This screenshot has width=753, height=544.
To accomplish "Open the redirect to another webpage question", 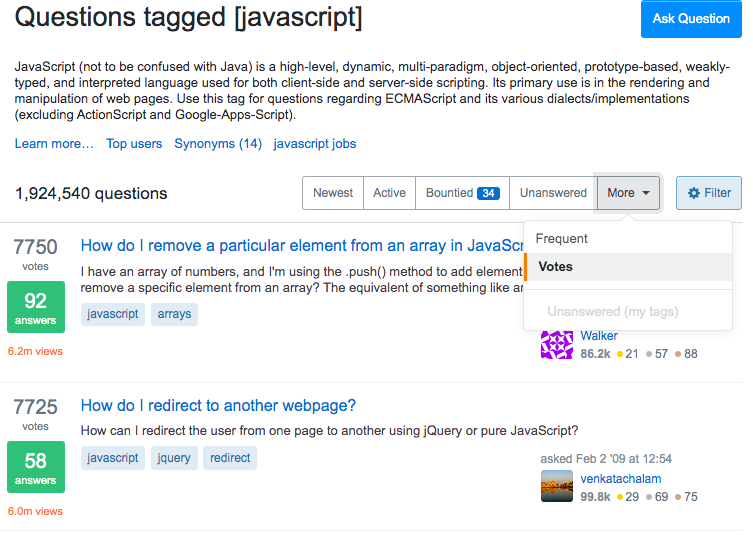I will pyautogui.click(x=218, y=405).
